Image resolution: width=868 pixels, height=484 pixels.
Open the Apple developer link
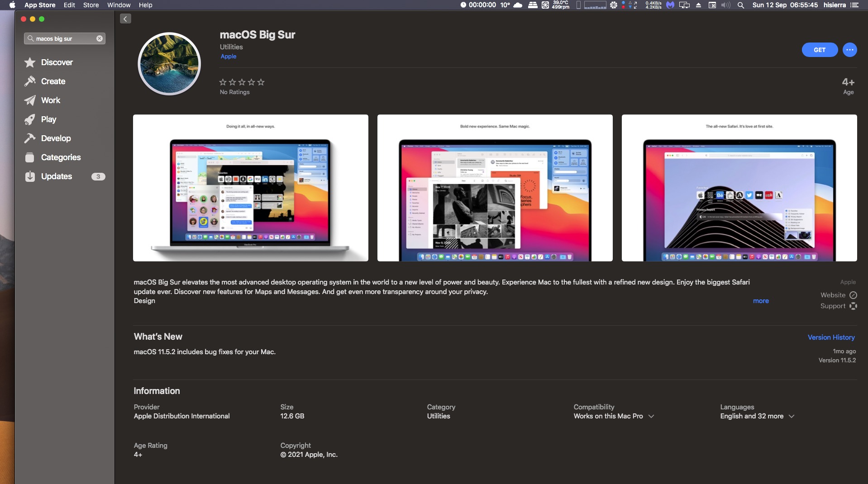coord(229,57)
